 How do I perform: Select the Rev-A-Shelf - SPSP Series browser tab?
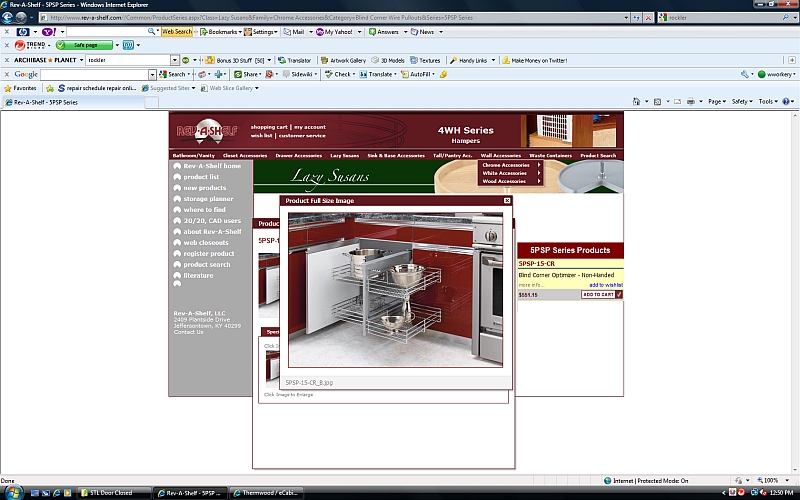point(73,102)
